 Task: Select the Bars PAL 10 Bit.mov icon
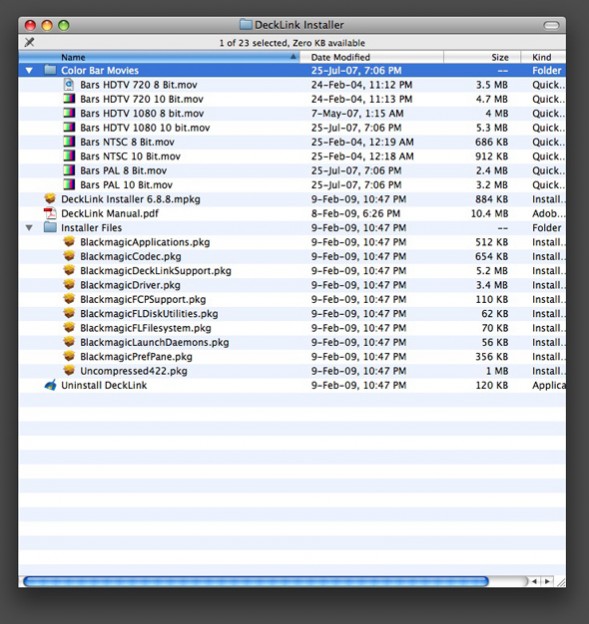69,185
